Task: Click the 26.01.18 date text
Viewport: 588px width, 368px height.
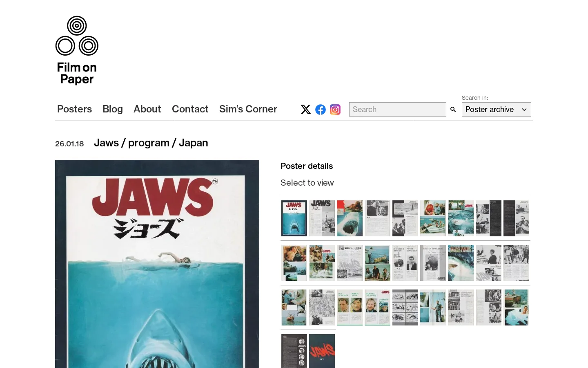Action: click(x=69, y=144)
